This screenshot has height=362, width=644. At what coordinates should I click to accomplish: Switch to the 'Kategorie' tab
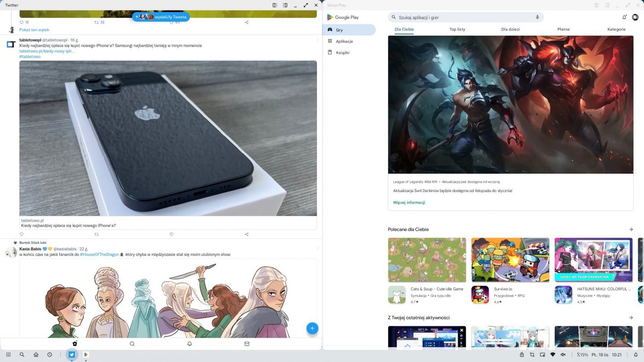pos(616,29)
